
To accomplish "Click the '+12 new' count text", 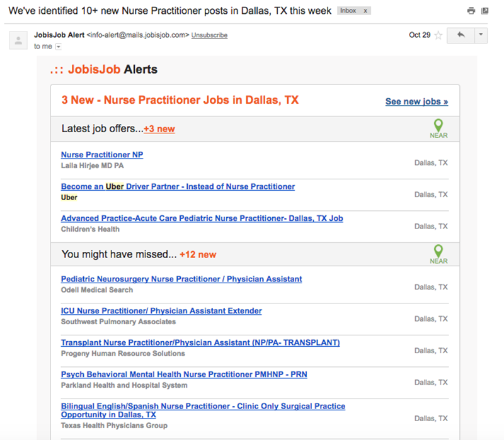I will [x=198, y=255].
